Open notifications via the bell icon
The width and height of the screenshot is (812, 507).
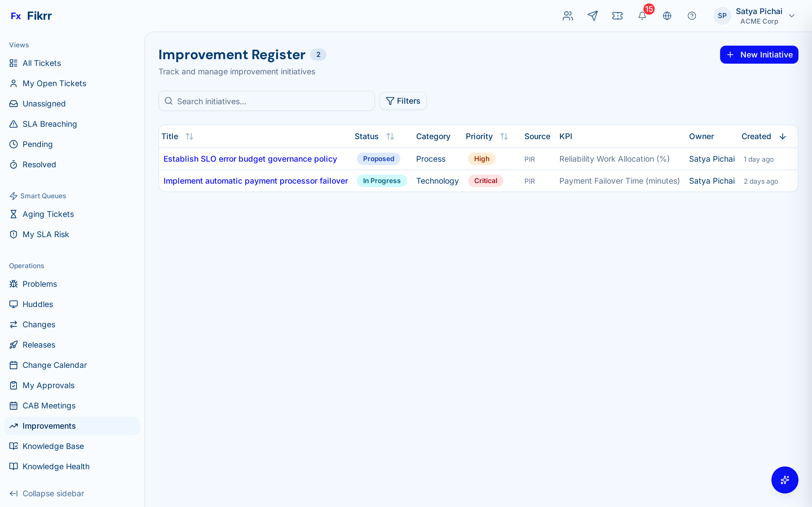pyautogui.click(x=642, y=16)
